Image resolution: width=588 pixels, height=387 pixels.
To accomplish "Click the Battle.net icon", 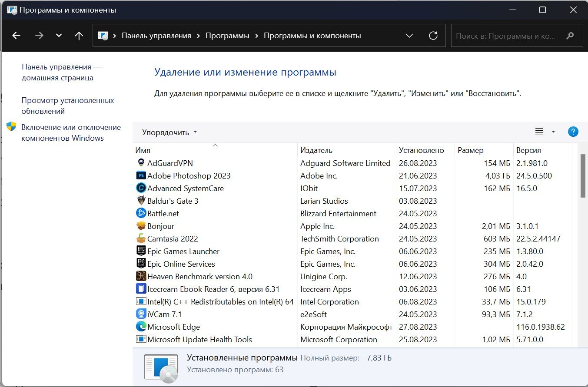I will coord(141,213).
